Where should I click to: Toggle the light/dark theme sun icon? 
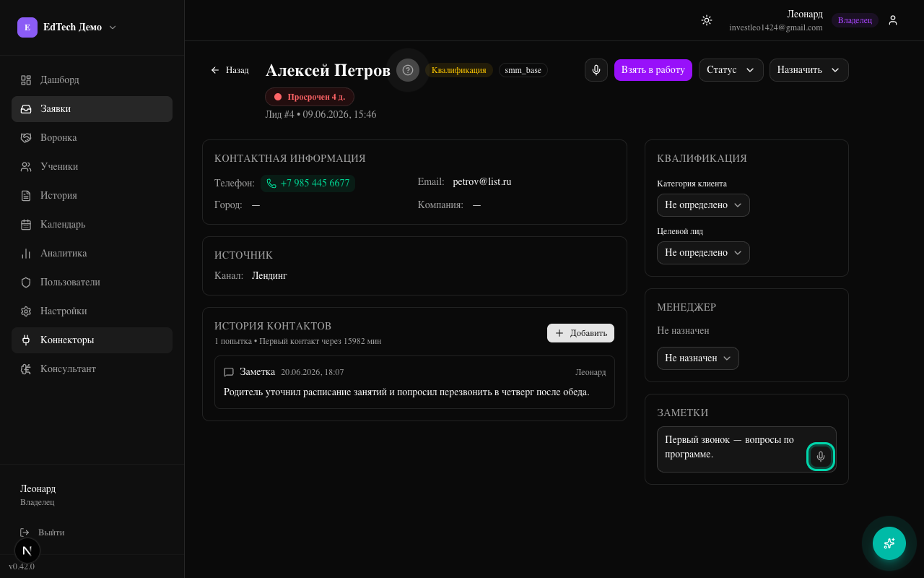tap(707, 20)
